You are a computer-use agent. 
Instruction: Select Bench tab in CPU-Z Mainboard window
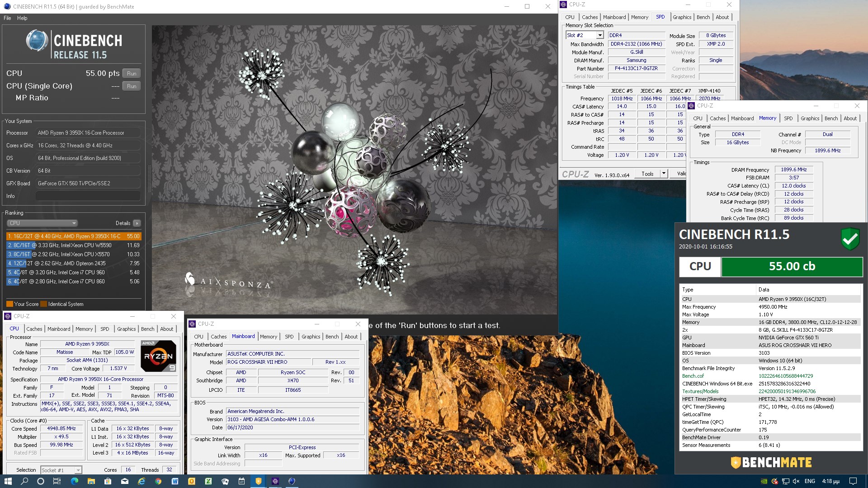click(332, 337)
